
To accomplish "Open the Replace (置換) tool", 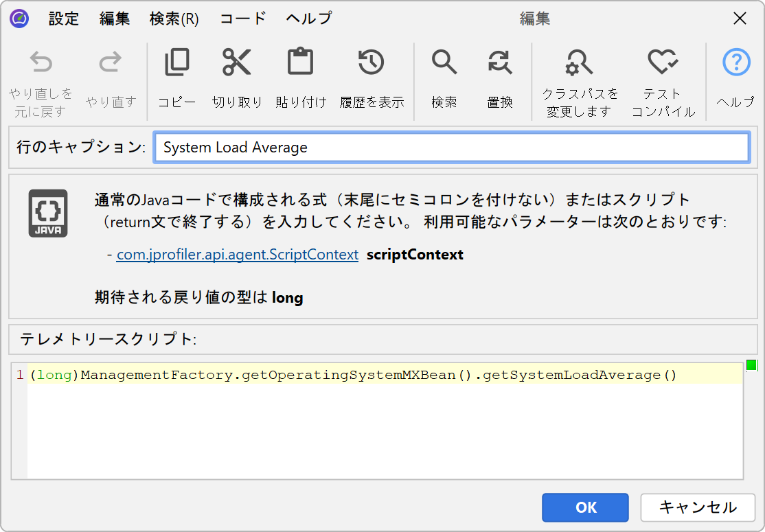I will [499, 63].
